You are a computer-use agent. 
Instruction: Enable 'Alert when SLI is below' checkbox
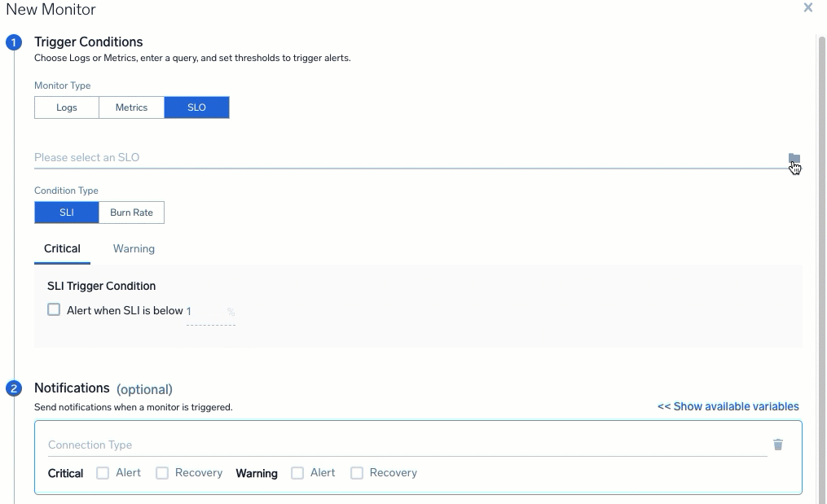coord(54,309)
